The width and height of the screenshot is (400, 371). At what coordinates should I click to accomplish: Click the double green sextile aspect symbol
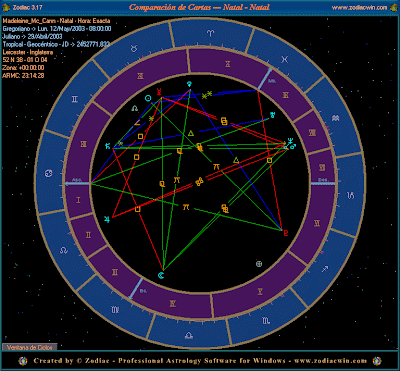207,95
